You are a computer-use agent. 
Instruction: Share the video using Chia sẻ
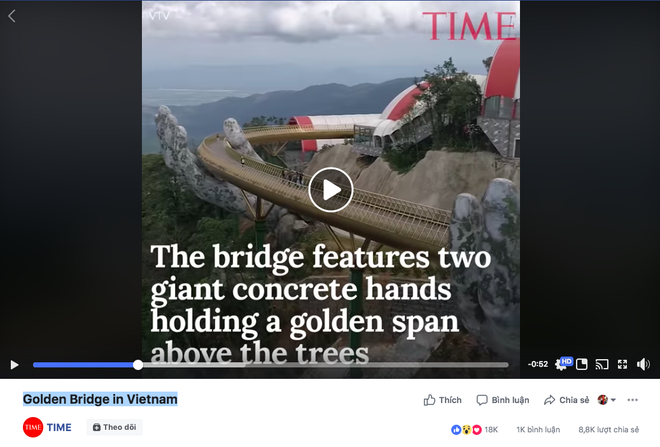(567, 400)
